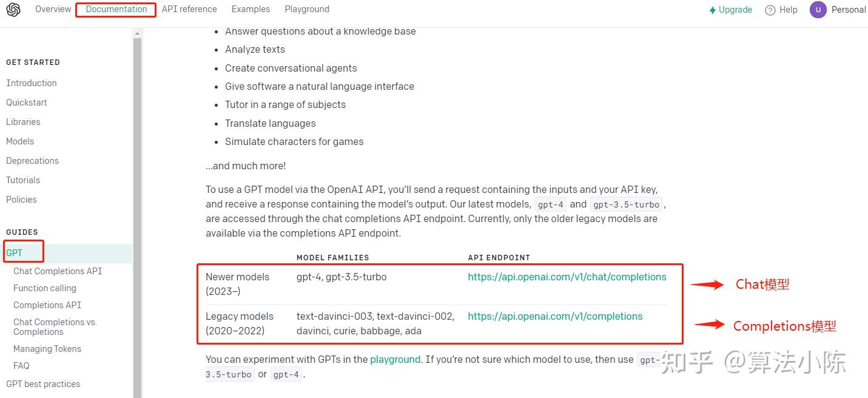Screen dimensions: 868x398
Task: Switch to the Examples tab
Action: point(251,9)
